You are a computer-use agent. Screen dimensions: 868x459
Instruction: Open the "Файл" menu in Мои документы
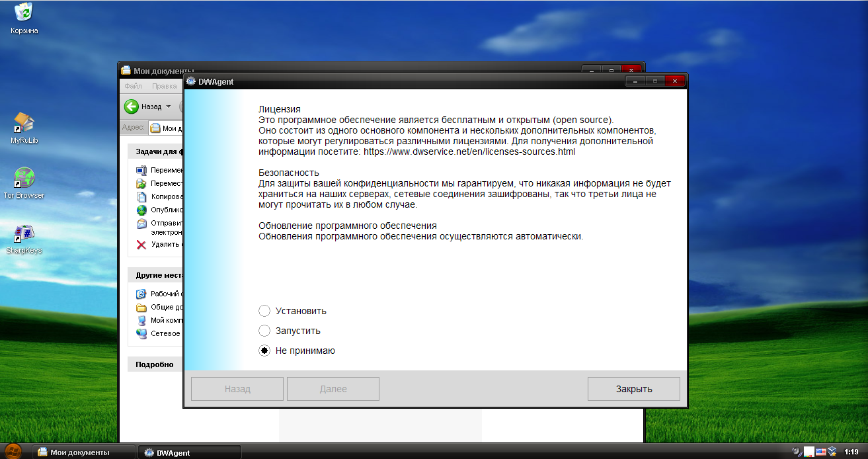tap(133, 86)
